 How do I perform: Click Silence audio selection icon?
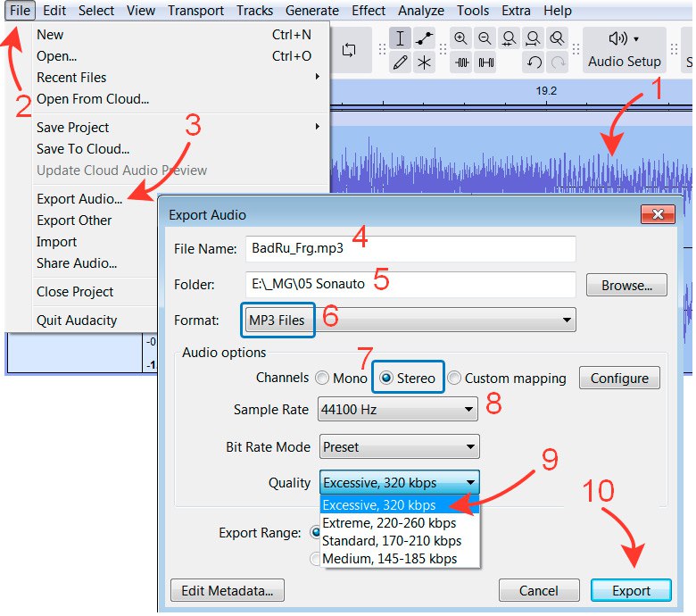tap(486, 62)
